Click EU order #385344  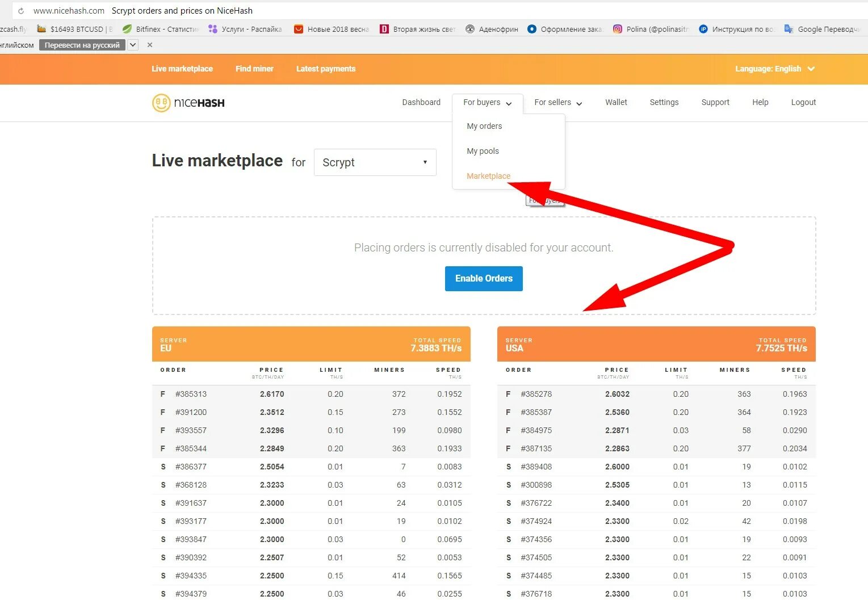point(311,448)
